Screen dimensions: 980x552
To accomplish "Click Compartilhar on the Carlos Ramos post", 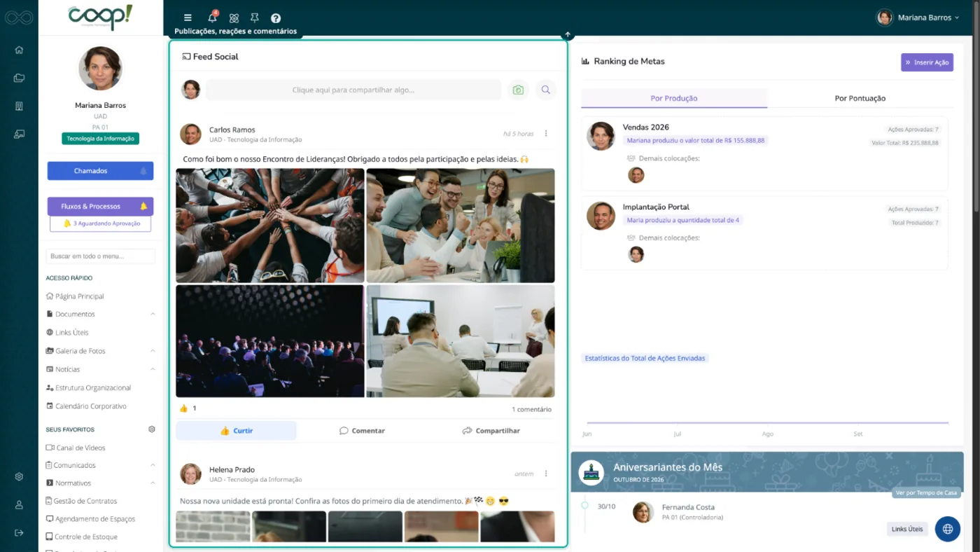I will [x=491, y=431].
